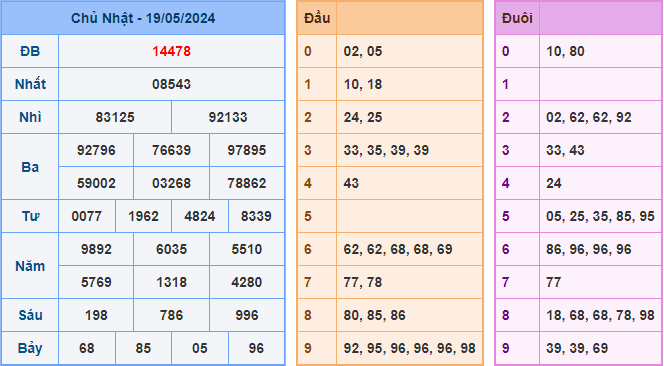664x366 pixels.
Task: Select third prize number 03268
Action: click(x=172, y=183)
